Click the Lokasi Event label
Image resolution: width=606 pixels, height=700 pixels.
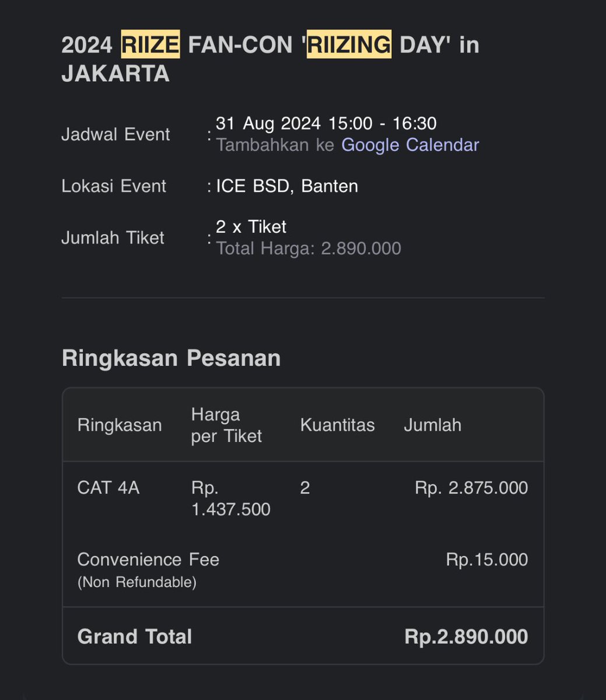114,186
